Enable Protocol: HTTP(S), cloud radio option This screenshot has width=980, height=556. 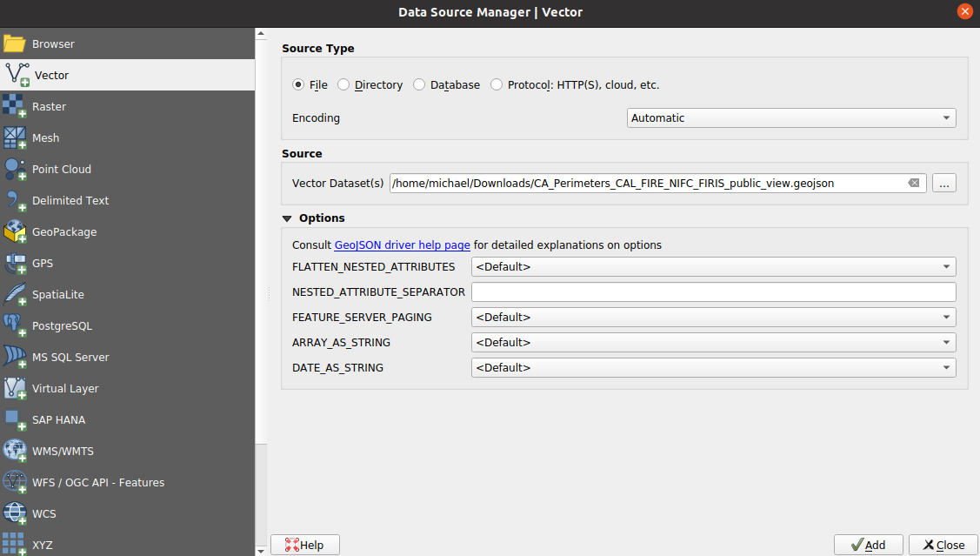tap(497, 85)
